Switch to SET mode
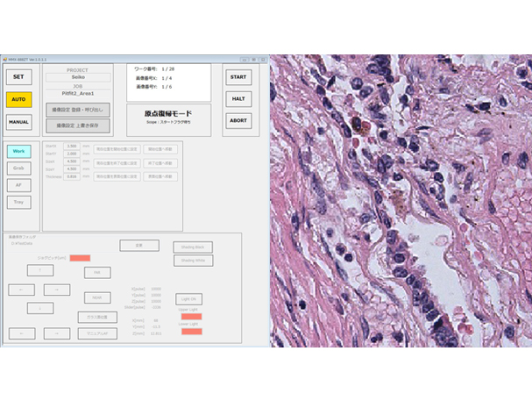Image resolution: width=532 pixels, height=401 pixels. pos(19,77)
